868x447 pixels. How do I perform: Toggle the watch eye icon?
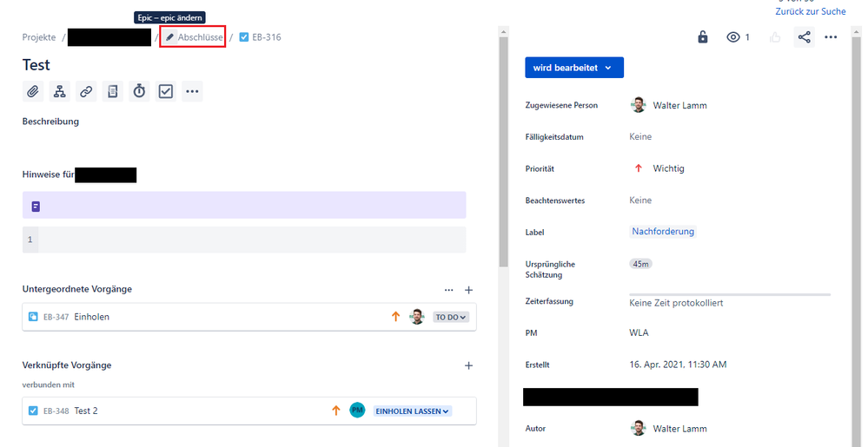733,37
